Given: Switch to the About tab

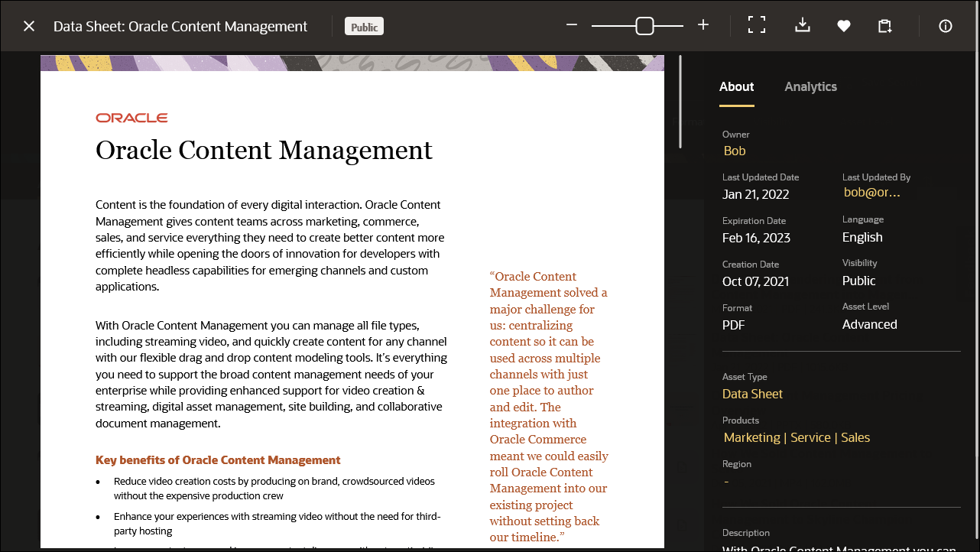Looking at the screenshot, I should (x=736, y=87).
